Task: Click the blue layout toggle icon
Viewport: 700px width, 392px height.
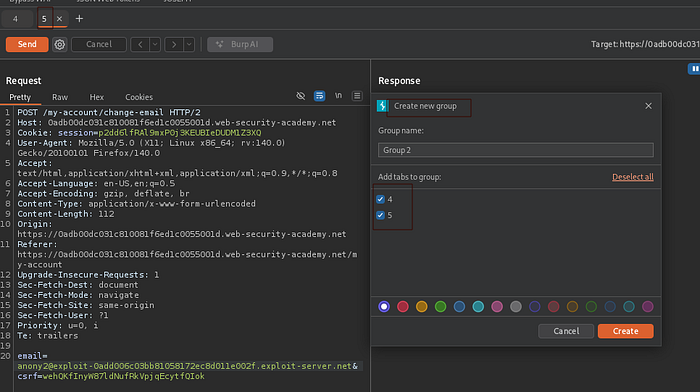Action: click(x=694, y=69)
